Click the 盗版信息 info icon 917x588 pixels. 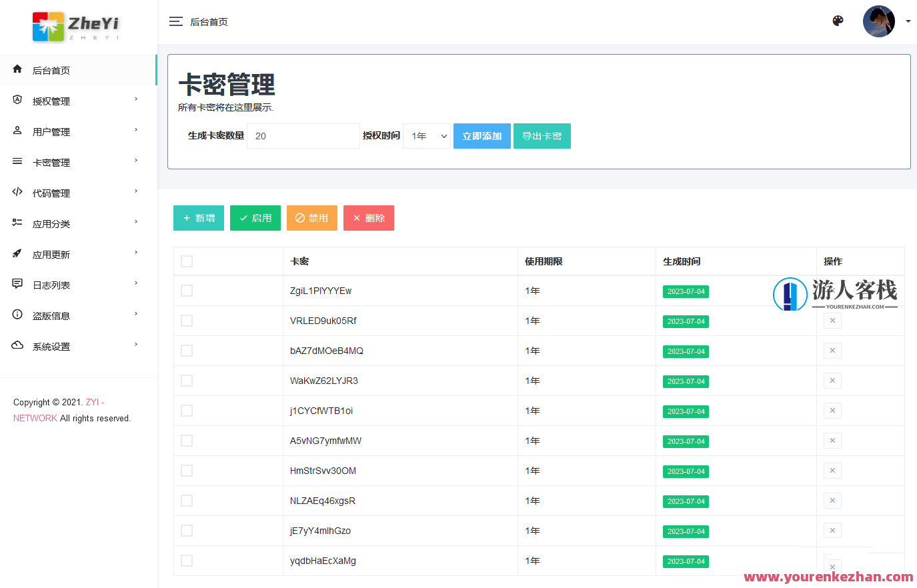(17, 315)
